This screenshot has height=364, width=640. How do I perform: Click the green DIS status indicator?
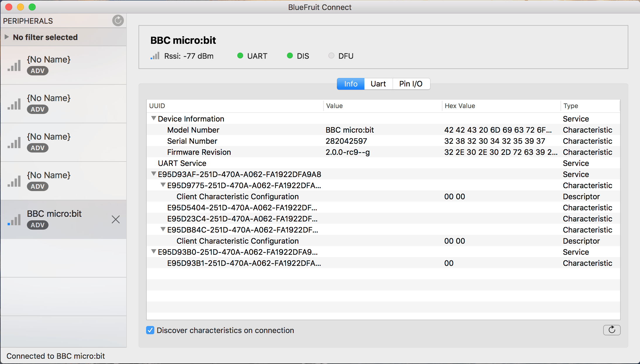tap(290, 56)
